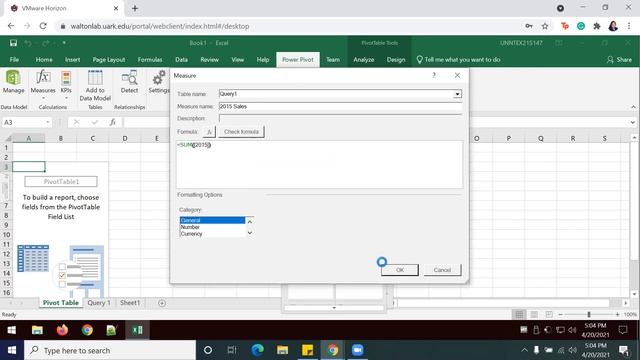Switch to Page Break Preview icon
The height and width of the screenshot is (360, 640).
coord(549,314)
